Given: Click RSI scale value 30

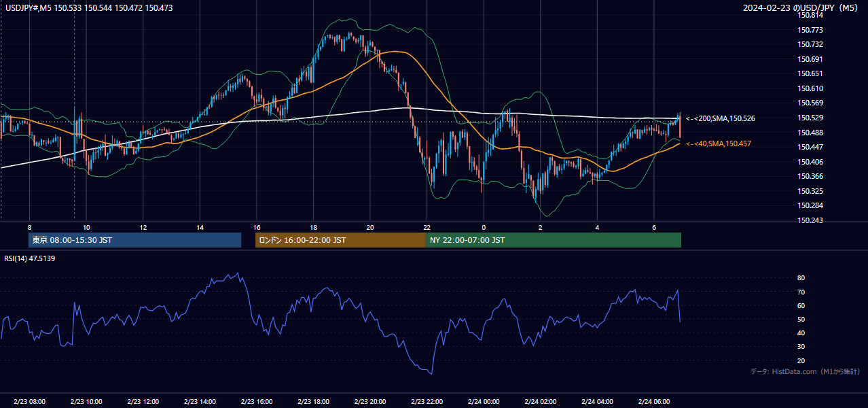Looking at the screenshot, I should (801, 347).
